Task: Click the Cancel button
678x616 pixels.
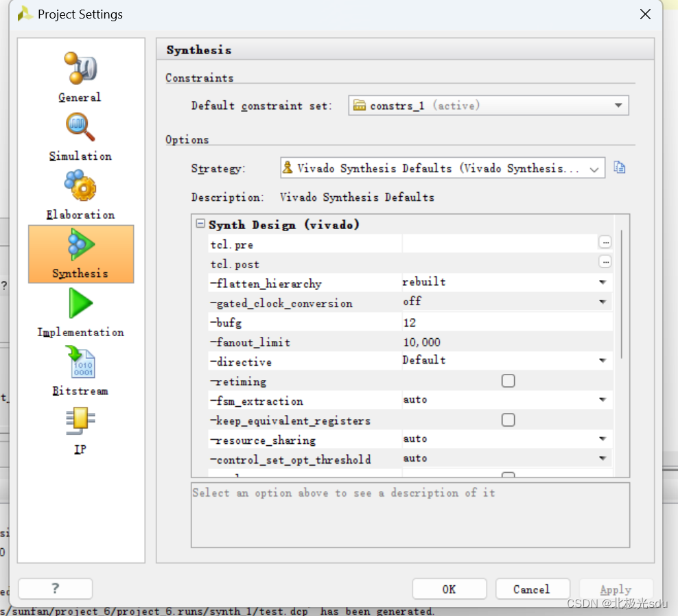Action: 533,589
